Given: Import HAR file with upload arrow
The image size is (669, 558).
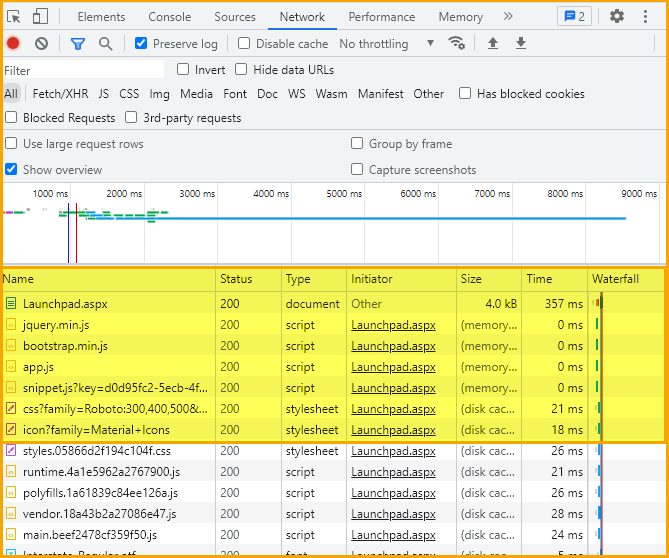Looking at the screenshot, I should 493,43.
